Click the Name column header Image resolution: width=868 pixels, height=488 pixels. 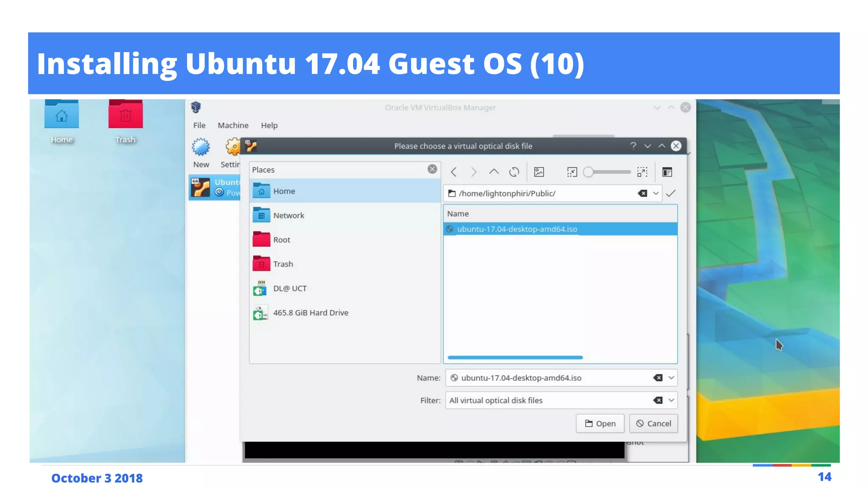point(560,214)
